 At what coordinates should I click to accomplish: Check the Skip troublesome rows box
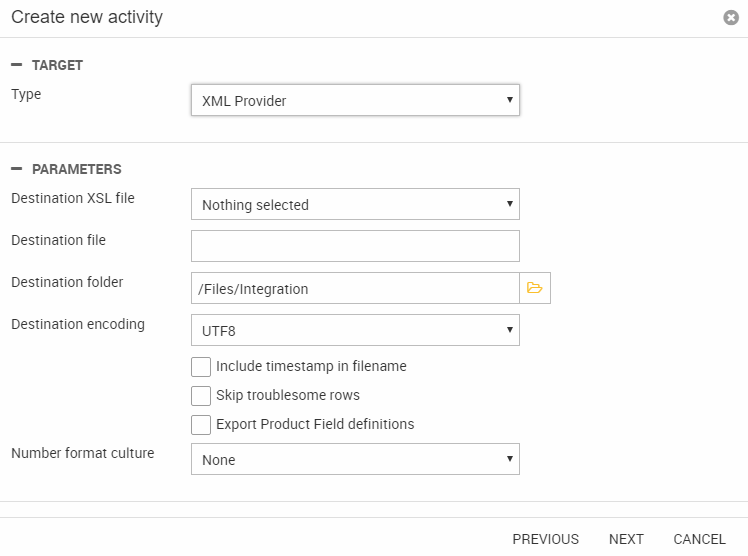click(201, 395)
